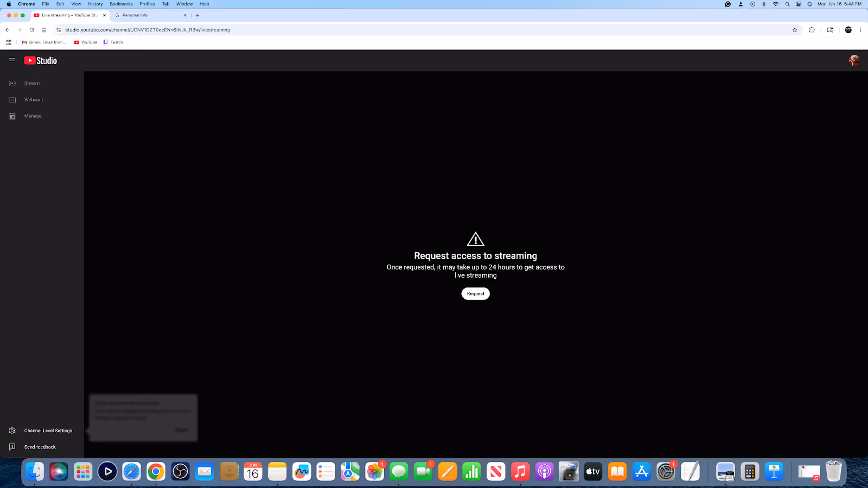
Task: Open Manage streams in sidebar
Action: pos(33,115)
